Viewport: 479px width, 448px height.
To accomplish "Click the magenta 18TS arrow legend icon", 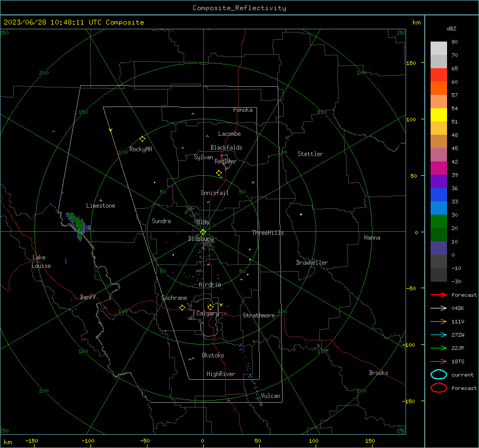I will (x=439, y=362).
